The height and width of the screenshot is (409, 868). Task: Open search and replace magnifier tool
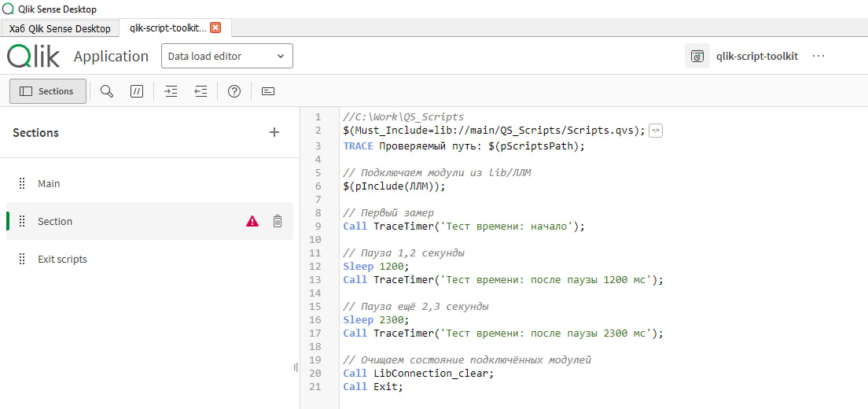[107, 91]
